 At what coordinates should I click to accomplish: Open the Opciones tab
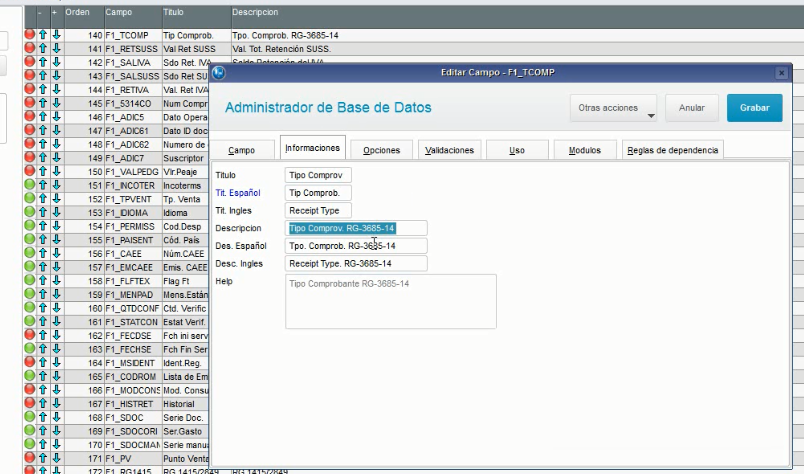point(381,150)
